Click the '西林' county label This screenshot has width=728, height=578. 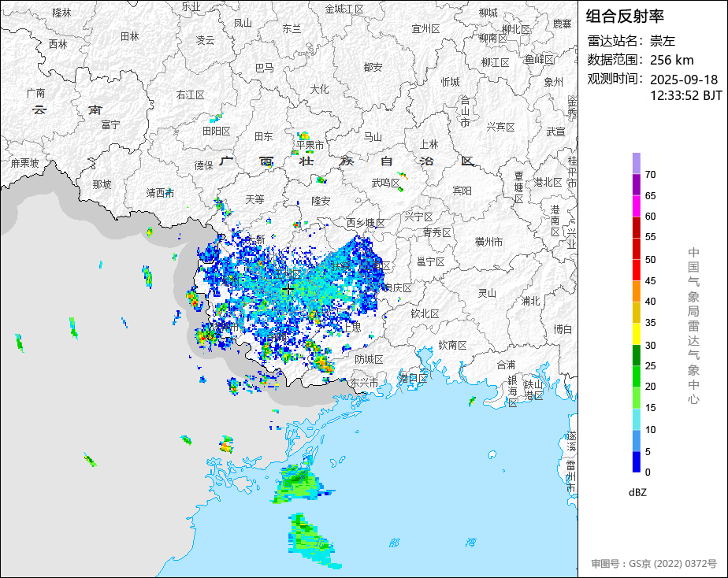(x=58, y=44)
